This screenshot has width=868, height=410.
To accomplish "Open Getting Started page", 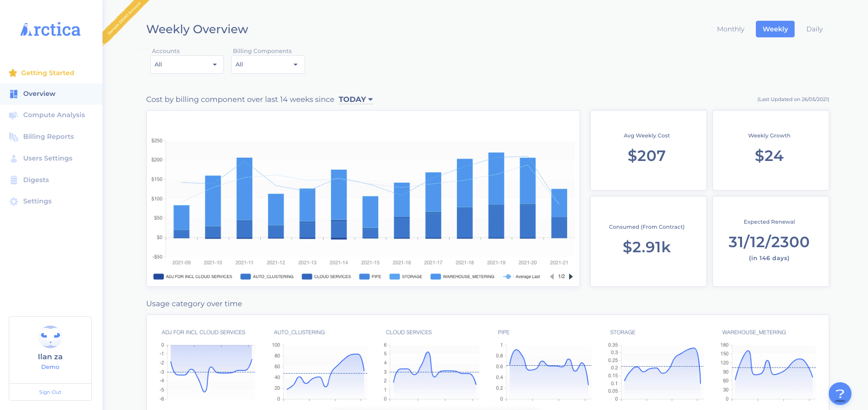I will click(x=48, y=73).
